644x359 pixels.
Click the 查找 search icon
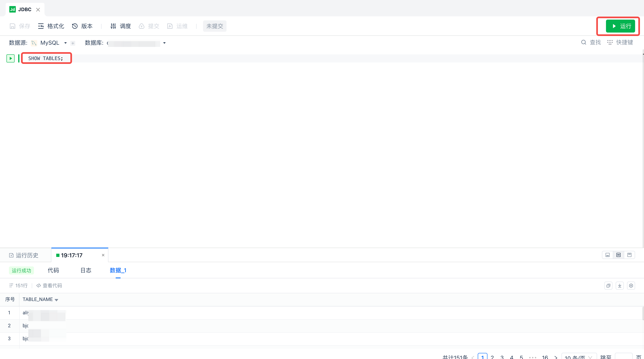pos(584,42)
